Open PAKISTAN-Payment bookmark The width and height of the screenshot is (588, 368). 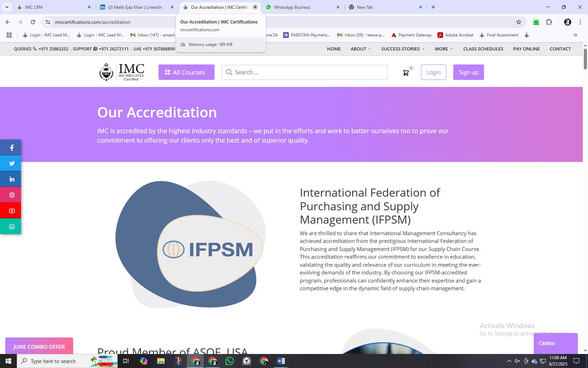(307, 35)
